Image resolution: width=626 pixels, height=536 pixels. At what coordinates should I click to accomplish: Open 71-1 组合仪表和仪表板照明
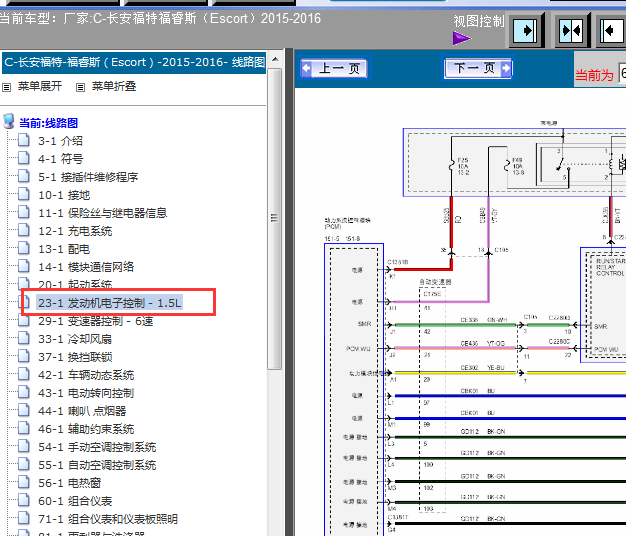[x=108, y=519]
